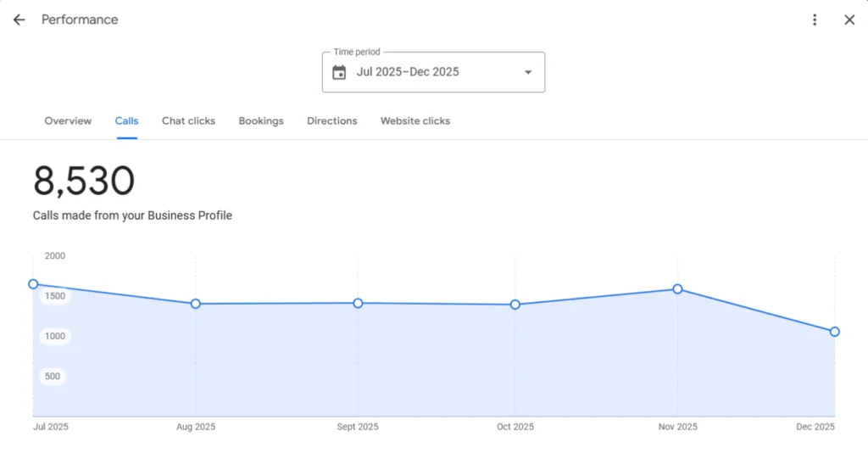This screenshot has width=868, height=470.
Task: Click the Jul 2025–Dec 2025 date range text
Action: pos(408,72)
